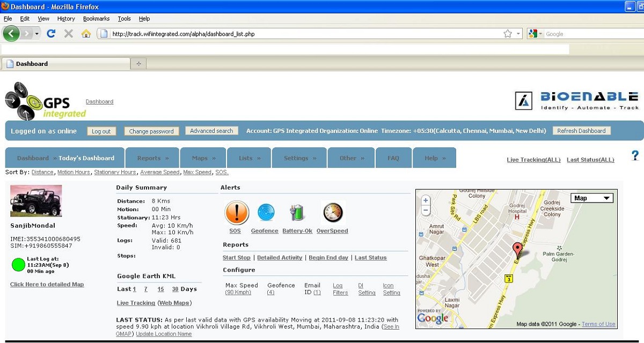Expand the Reports navigation menu

pyautogui.click(x=152, y=158)
